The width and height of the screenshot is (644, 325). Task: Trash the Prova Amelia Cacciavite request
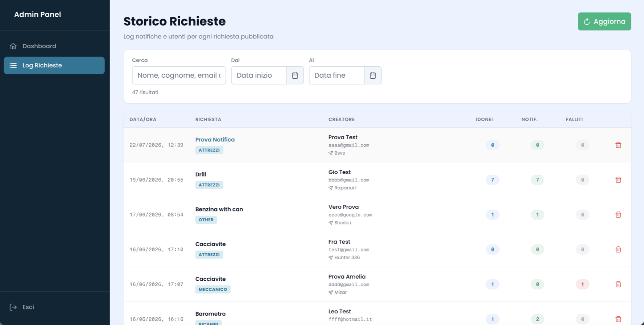(618, 284)
